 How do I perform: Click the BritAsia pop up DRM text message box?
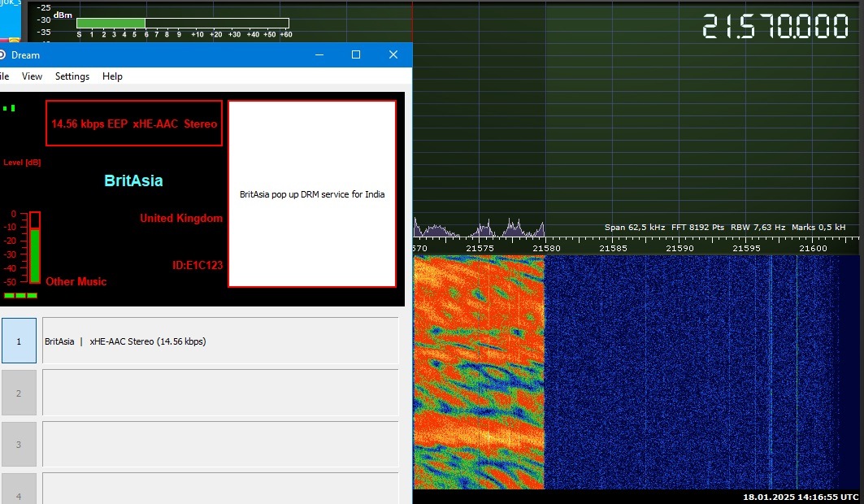pos(312,194)
